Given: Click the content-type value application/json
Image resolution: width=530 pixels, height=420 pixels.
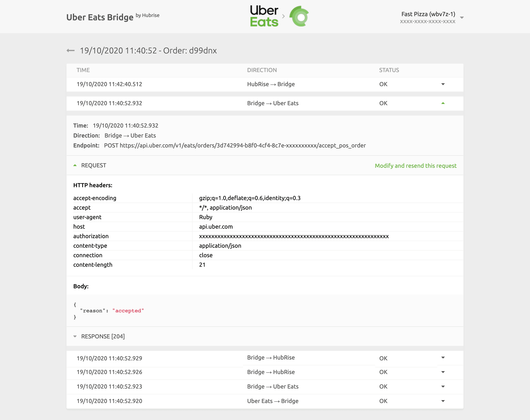Looking at the screenshot, I should [220, 246].
